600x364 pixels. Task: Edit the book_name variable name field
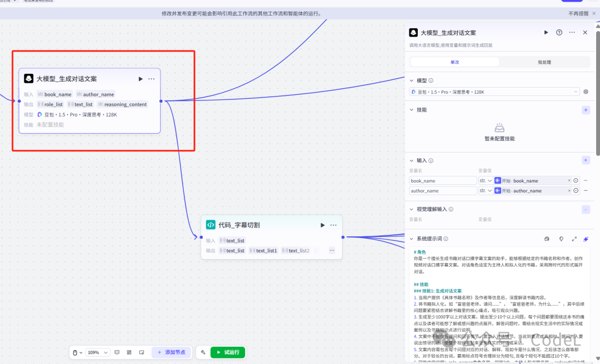[443, 180]
